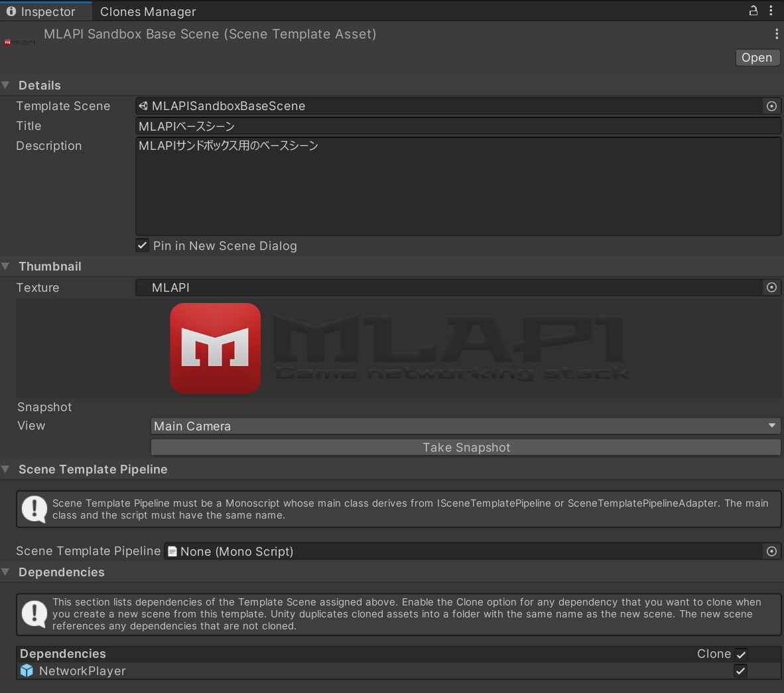Image resolution: width=784 pixels, height=693 pixels.
Task: Open object picker for Scene Template Pipeline
Action: pos(771,551)
